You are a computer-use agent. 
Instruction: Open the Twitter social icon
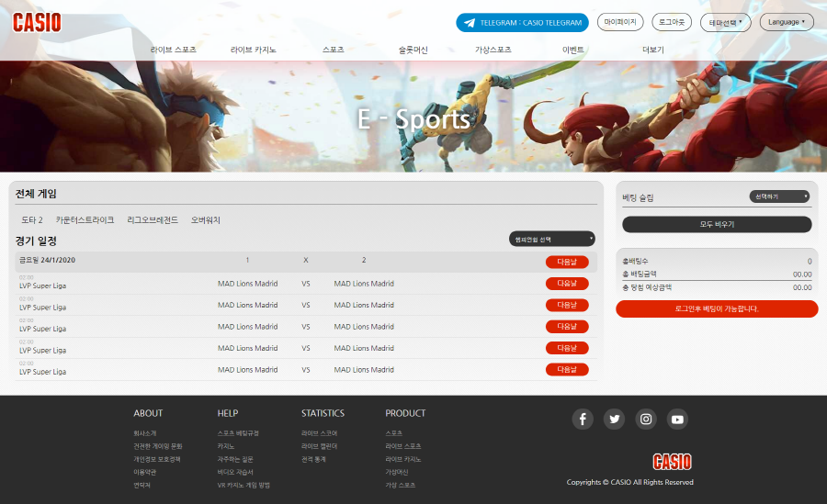(615, 420)
